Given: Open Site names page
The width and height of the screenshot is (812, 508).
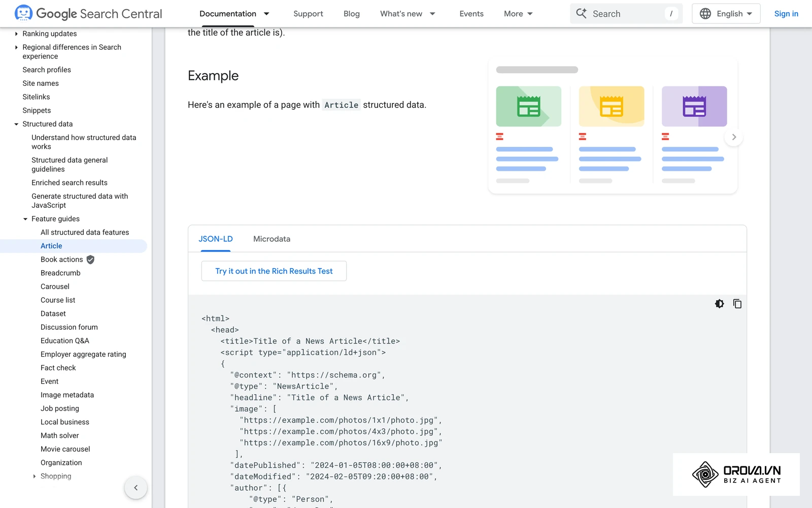Looking at the screenshot, I should pyautogui.click(x=41, y=83).
